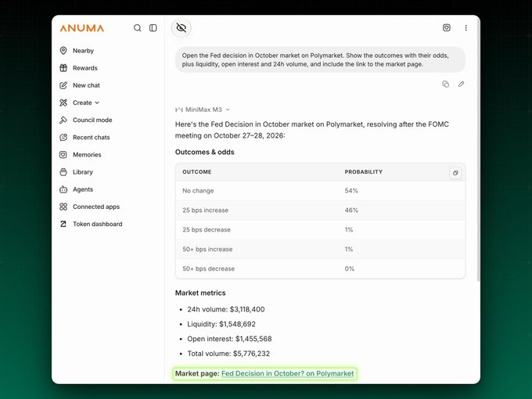The height and width of the screenshot is (399, 532).
Task: Click the Rewards gift icon
Action: click(63, 68)
